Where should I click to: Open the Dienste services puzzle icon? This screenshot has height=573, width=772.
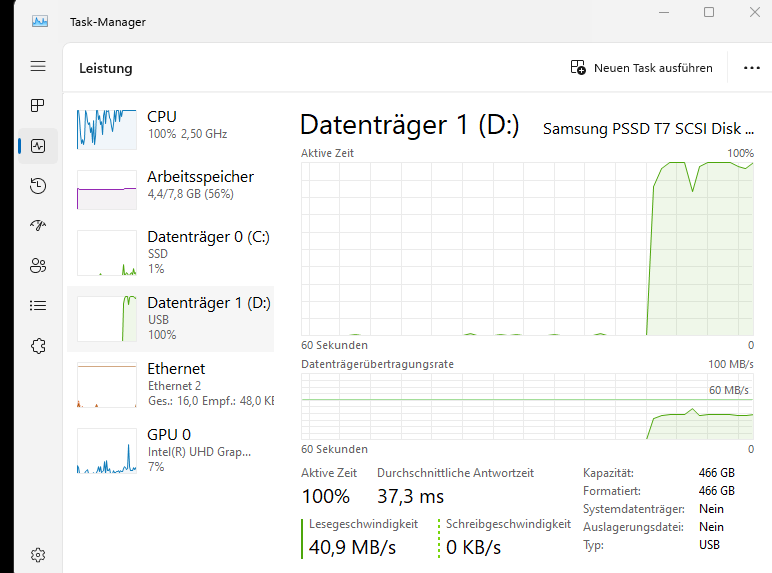[x=38, y=346]
